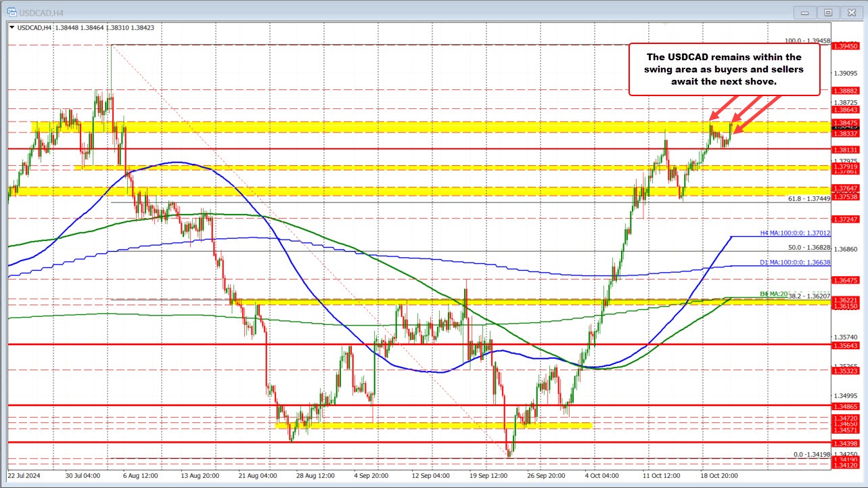Screen dimensions: 868x488
Task: Click the 1.38337 red price tag
Action: (846, 133)
